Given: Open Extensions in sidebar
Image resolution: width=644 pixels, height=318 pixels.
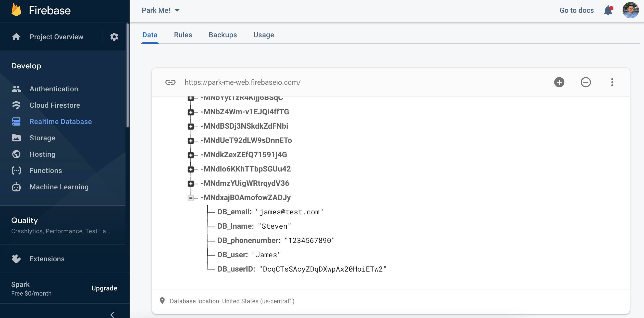Looking at the screenshot, I should [x=47, y=259].
